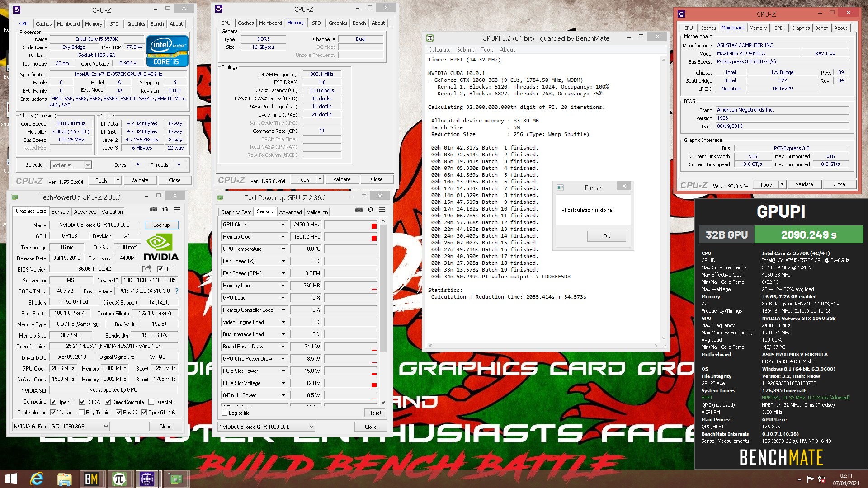Click the camera icon in GPU-Z Sensors window

(359, 210)
